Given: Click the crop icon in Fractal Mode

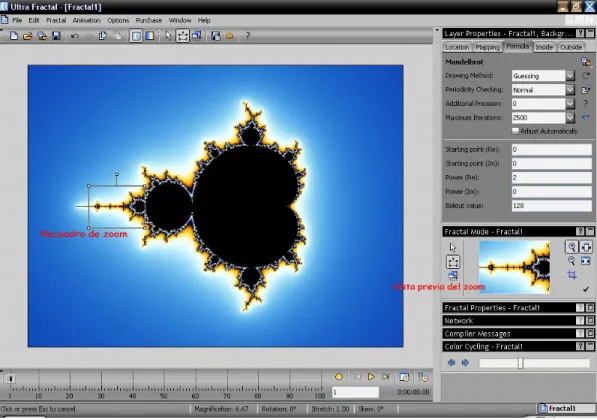Looking at the screenshot, I should (571, 275).
